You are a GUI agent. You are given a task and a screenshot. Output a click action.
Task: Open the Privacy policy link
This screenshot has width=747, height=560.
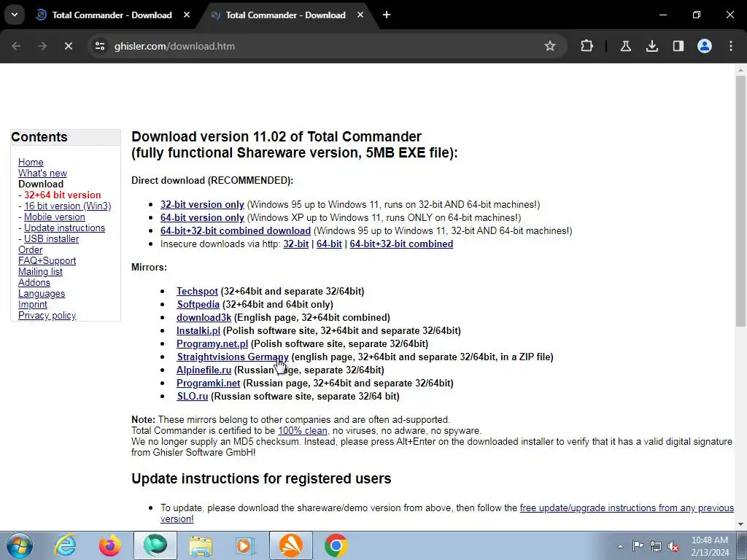[x=47, y=315]
